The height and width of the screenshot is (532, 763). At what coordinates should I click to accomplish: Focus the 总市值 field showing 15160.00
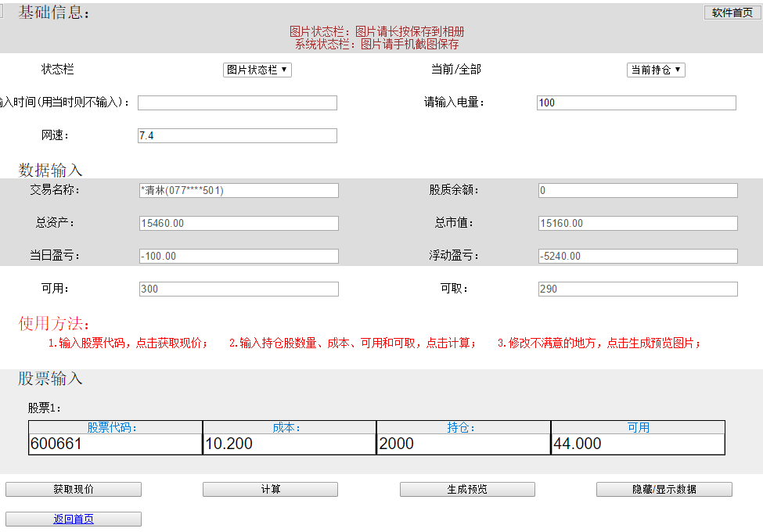[x=638, y=223]
